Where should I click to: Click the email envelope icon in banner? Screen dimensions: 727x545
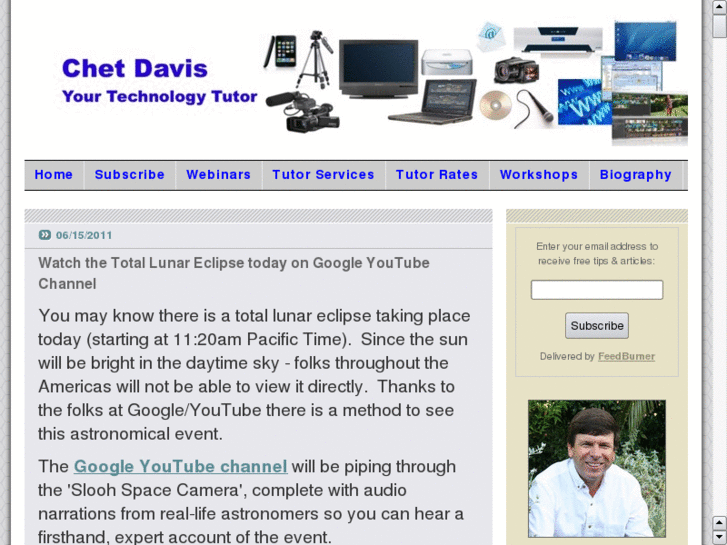pos(491,36)
